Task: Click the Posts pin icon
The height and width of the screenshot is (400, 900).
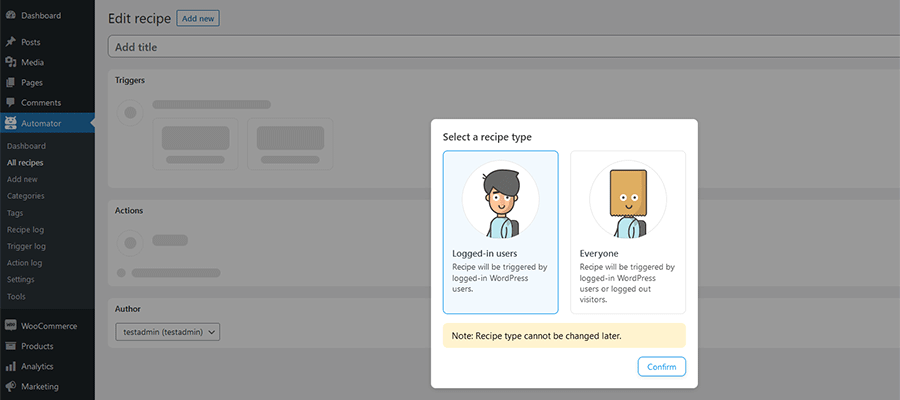Action: coord(10,42)
